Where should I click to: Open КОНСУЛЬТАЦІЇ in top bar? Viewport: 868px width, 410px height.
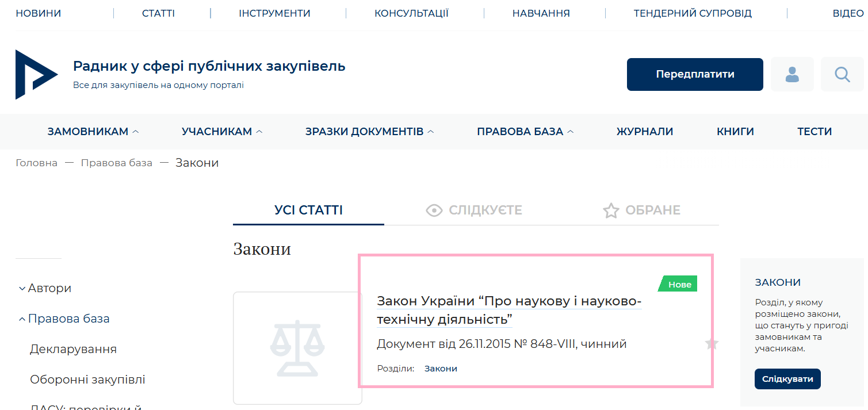tap(411, 13)
